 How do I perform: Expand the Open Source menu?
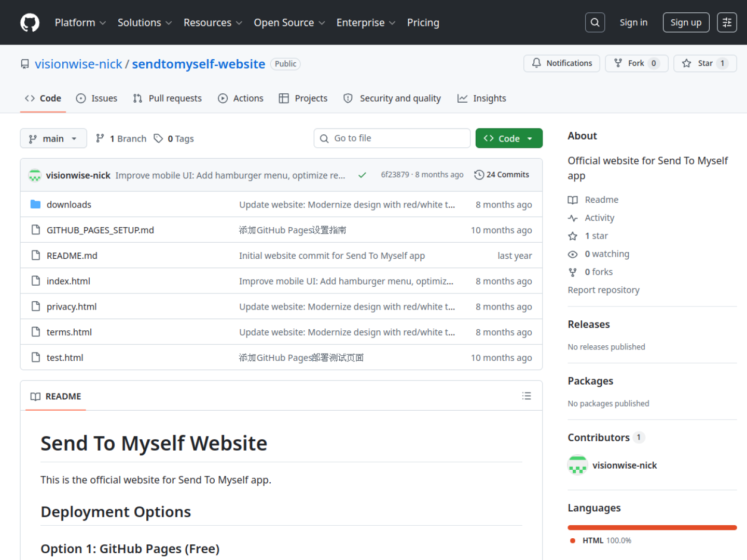pos(289,23)
